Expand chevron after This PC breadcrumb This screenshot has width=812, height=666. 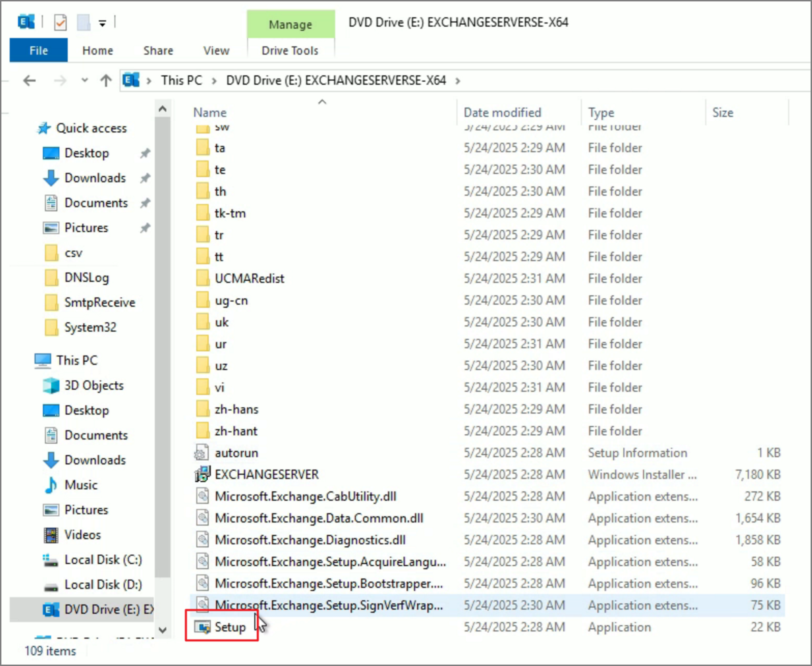pos(214,81)
